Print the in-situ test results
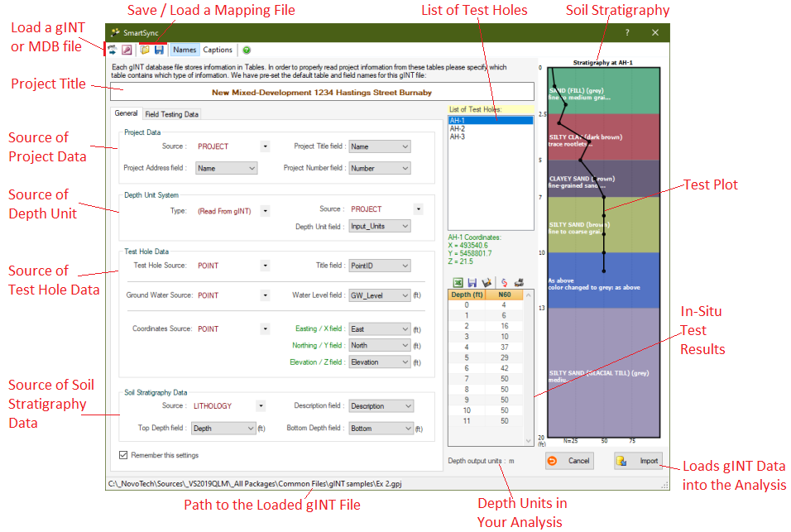 coord(519,282)
